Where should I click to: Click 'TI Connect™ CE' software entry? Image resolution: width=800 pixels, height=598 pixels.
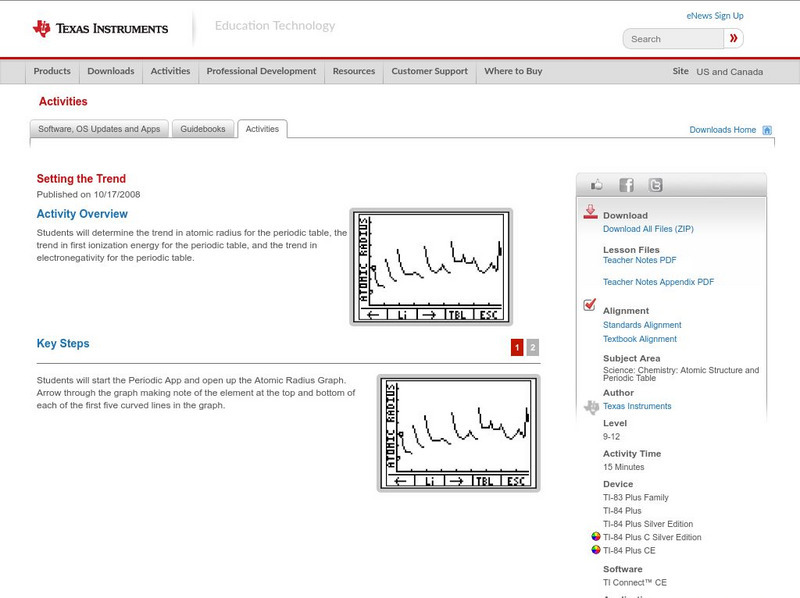point(635,583)
